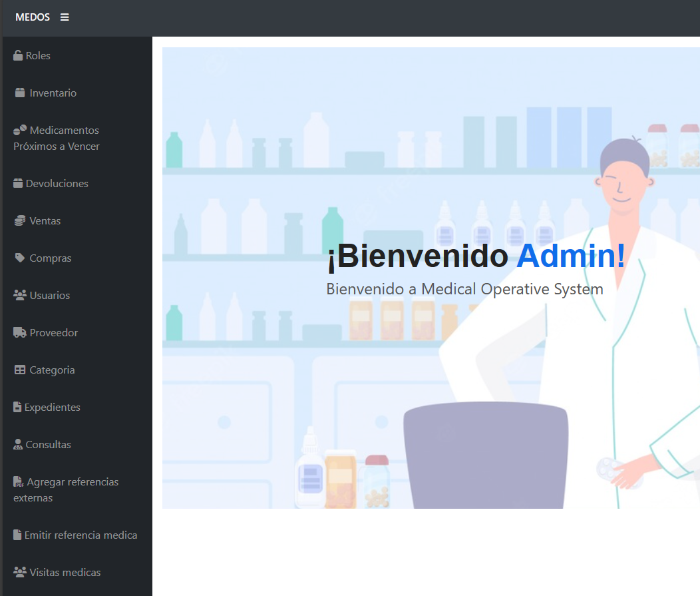Open the Inventario section
The width and height of the screenshot is (700, 596).
(53, 93)
